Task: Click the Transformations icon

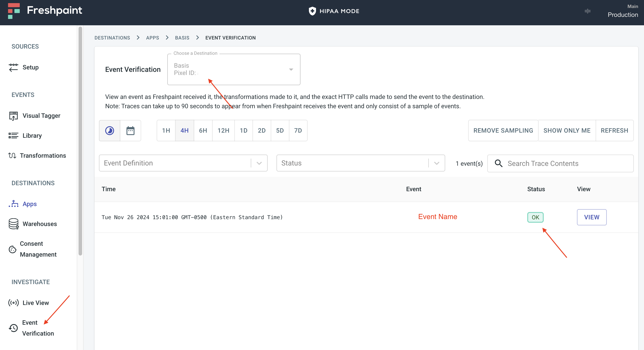Action: 12,156
